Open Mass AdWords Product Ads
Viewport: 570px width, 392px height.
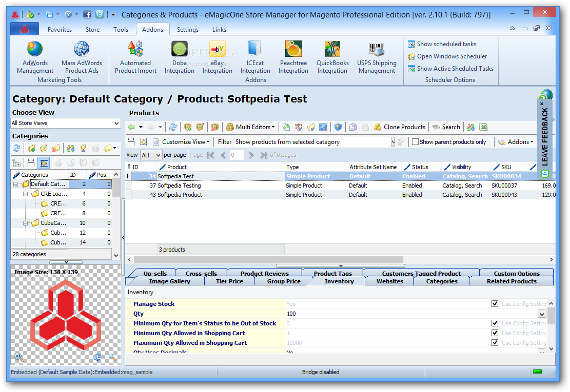coord(82,57)
